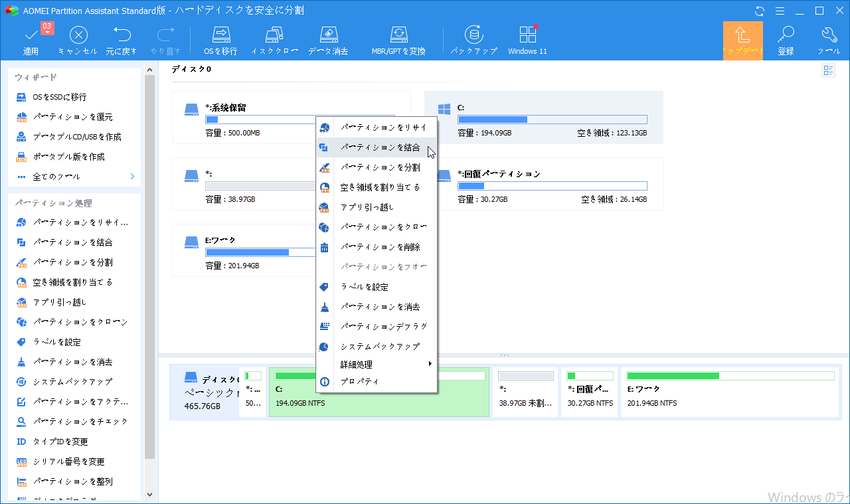Open the disk clone tool in the toolbar
Viewport: 850px width, 504px height.
[x=274, y=41]
